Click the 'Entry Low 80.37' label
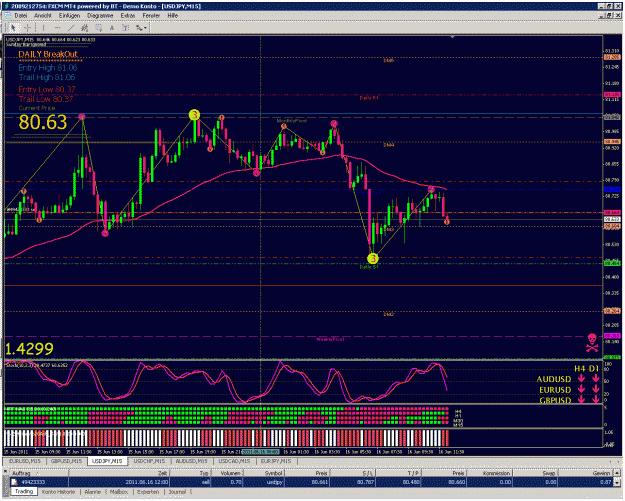 click(x=47, y=89)
